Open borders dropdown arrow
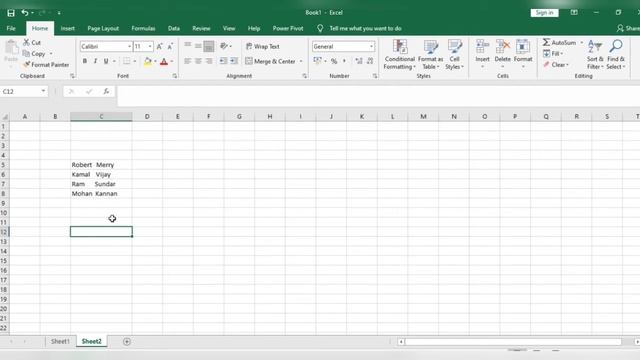The height and width of the screenshot is (360, 640). pyautogui.click(x=135, y=61)
